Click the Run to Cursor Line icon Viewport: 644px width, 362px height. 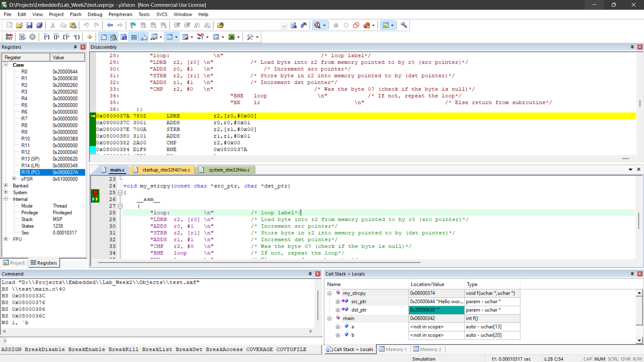coord(77,37)
